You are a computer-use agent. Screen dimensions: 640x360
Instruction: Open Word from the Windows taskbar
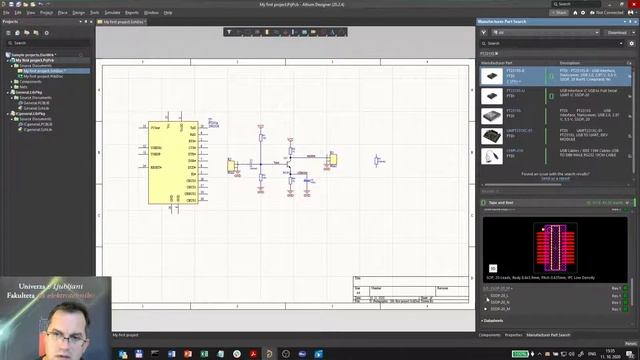(171, 354)
